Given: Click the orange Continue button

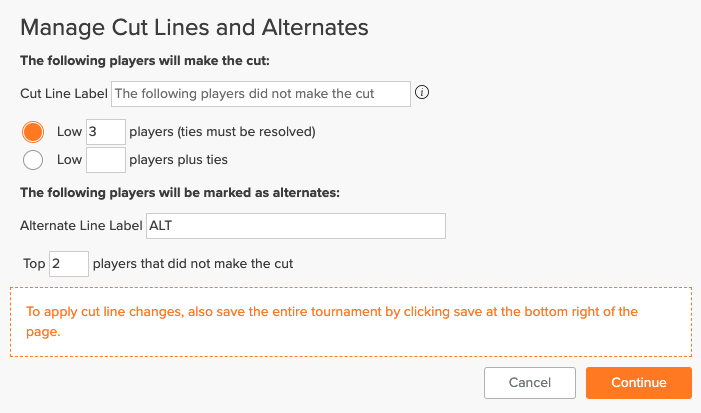Looking at the screenshot, I should point(639,383).
